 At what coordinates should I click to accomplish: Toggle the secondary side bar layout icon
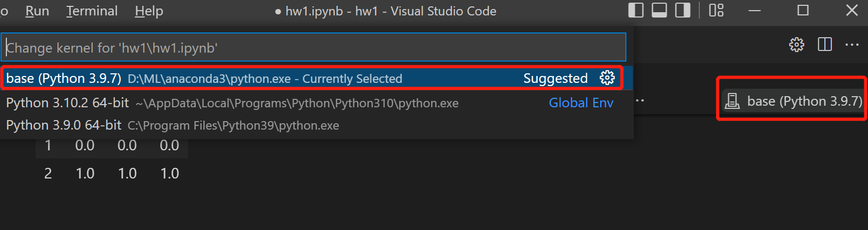click(683, 11)
